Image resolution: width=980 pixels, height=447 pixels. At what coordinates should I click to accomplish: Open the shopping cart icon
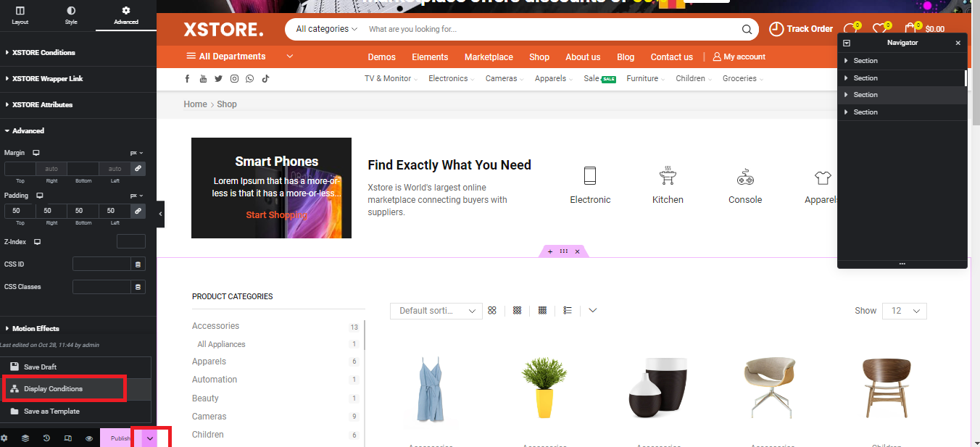911,29
